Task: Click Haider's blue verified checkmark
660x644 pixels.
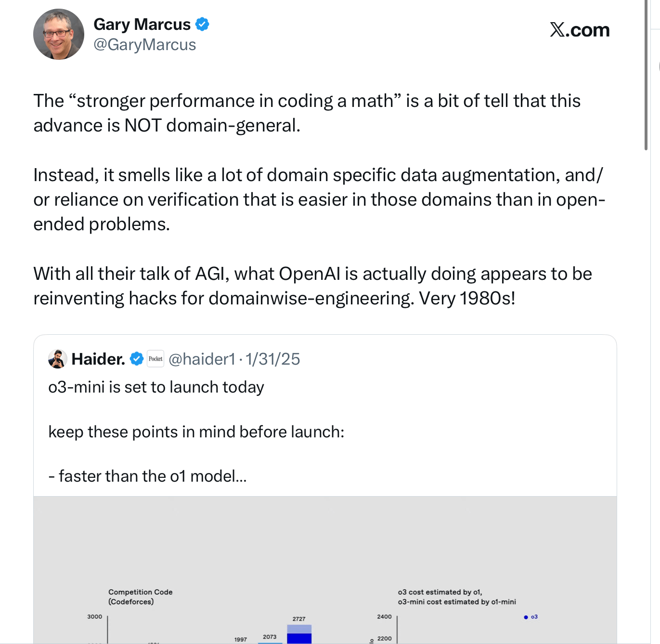Action: (x=137, y=359)
